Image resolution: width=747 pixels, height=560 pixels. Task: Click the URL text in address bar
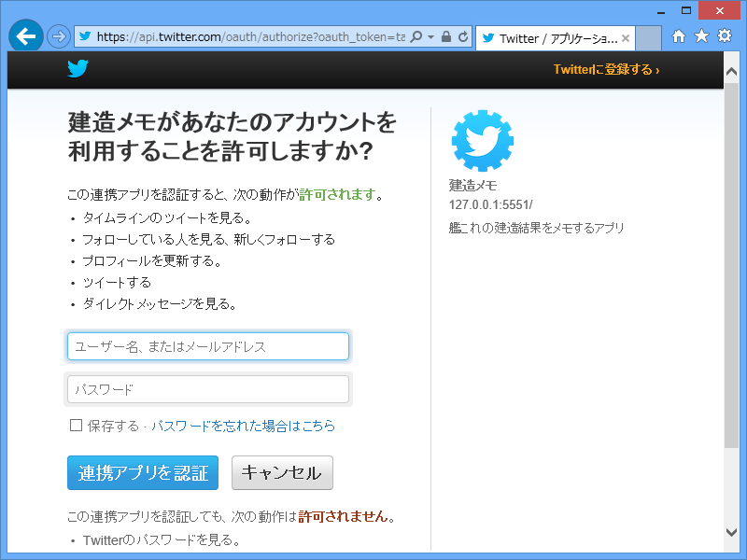tap(250, 36)
